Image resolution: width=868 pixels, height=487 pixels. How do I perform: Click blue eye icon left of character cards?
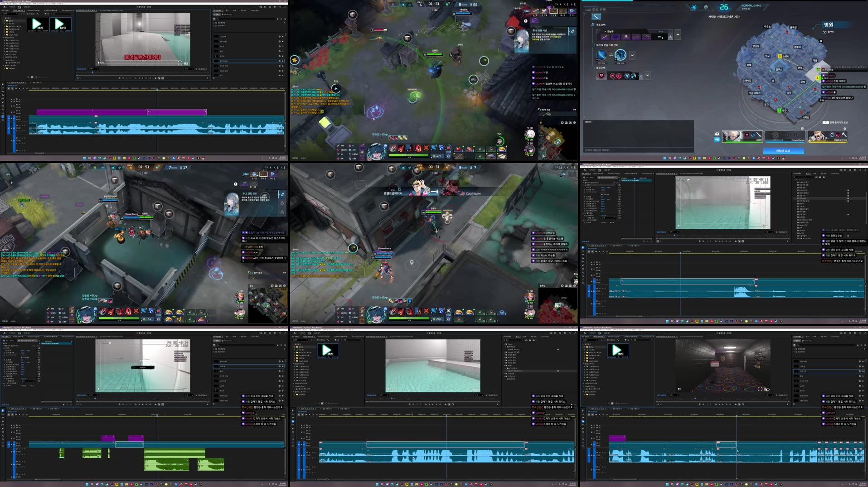pyautogui.click(x=717, y=140)
